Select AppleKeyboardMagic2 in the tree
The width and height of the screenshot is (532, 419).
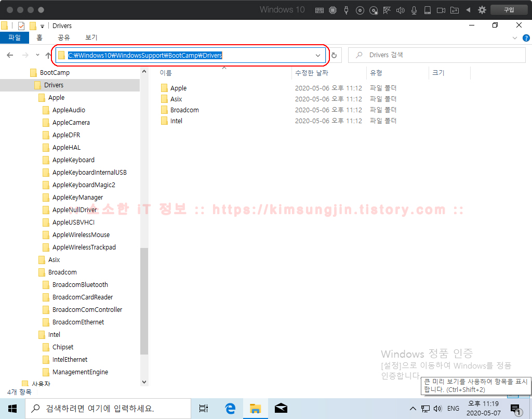[x=84, y=185]
